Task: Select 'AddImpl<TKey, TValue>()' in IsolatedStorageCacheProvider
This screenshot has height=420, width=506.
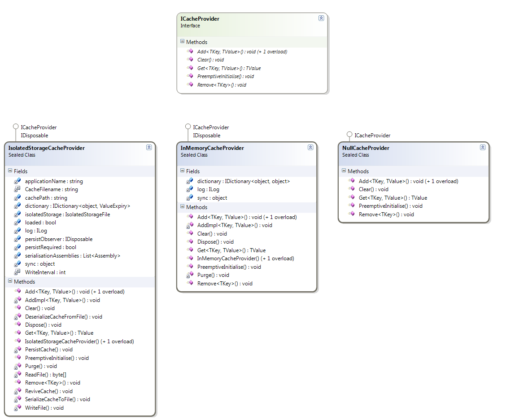Action: click(62, 300)
